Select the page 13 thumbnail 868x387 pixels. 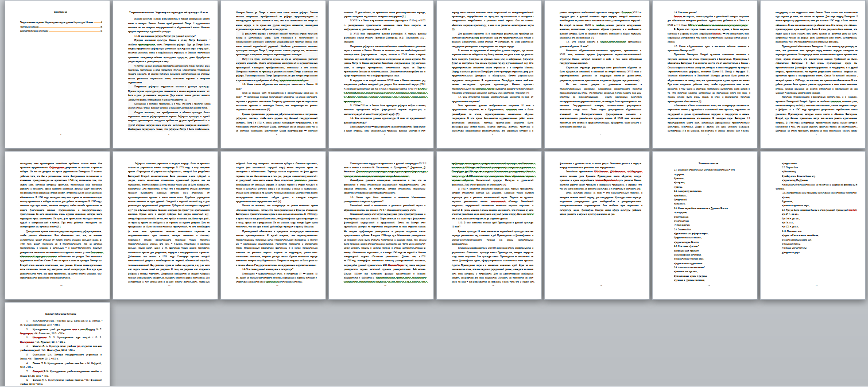[489, 225]
